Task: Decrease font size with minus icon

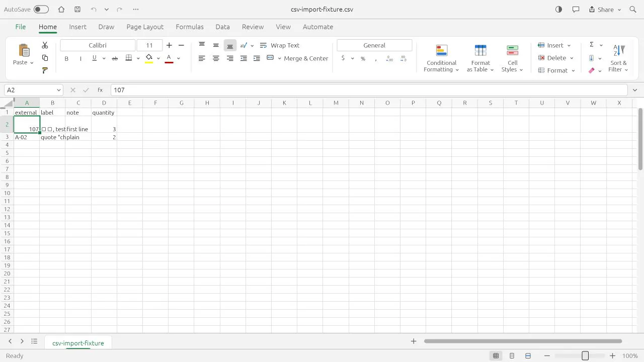Action: (x=182, y=45)
